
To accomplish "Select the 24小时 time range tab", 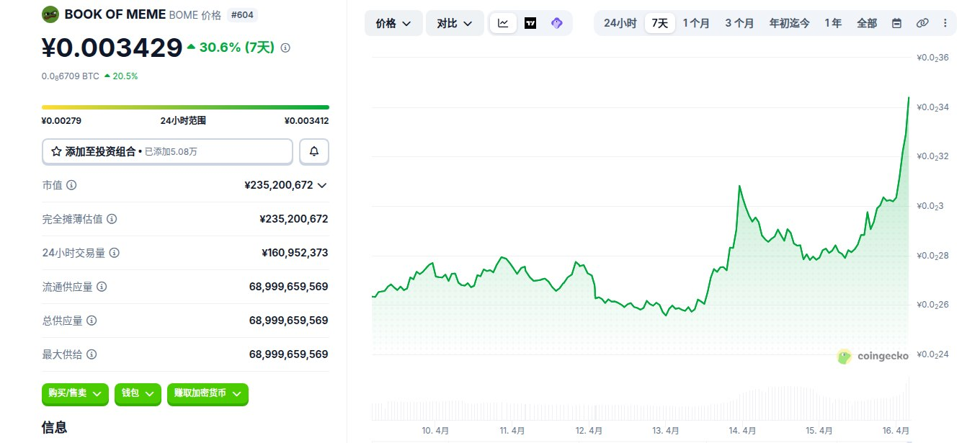I will coord(620,23).
